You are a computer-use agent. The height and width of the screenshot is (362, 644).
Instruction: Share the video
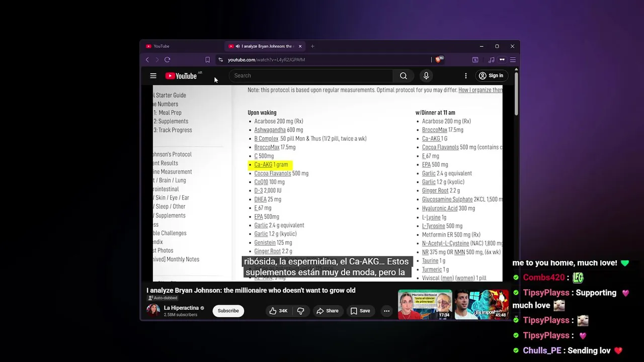click(x=328, y=311)
